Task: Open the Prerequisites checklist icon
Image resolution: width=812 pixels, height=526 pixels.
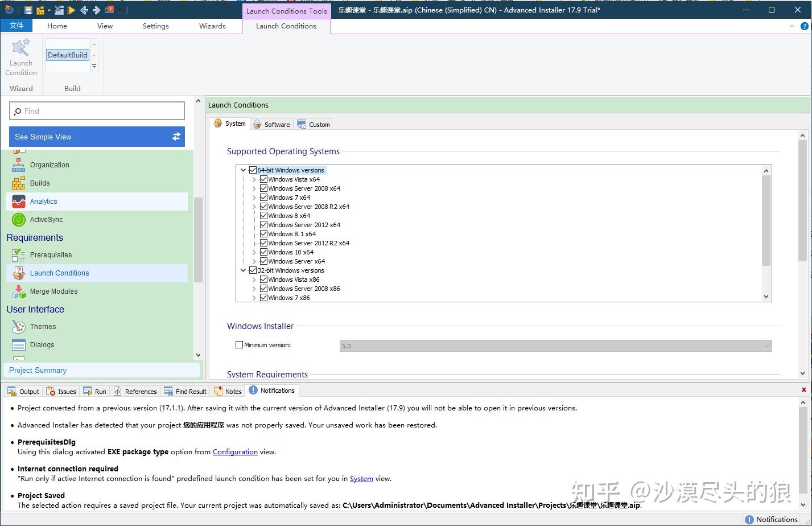Action: (19, 255)
